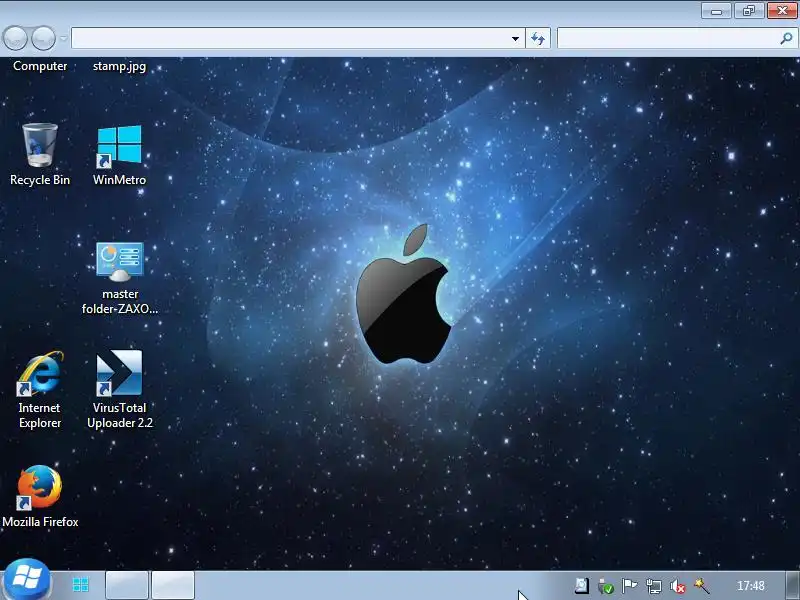The width and height of the screenshot is (800, 600).
Task: Click the Show desktop strip beside the clock
Action: point(792,585)
